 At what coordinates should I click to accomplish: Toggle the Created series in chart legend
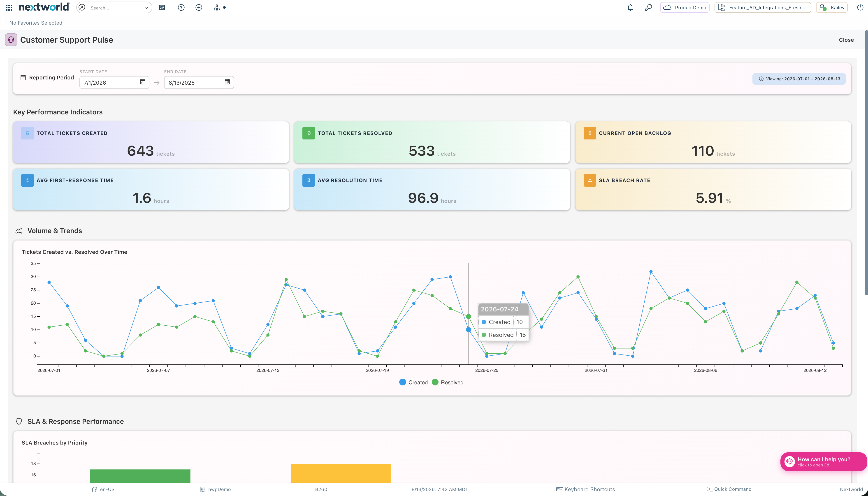[x=413, y=382]
